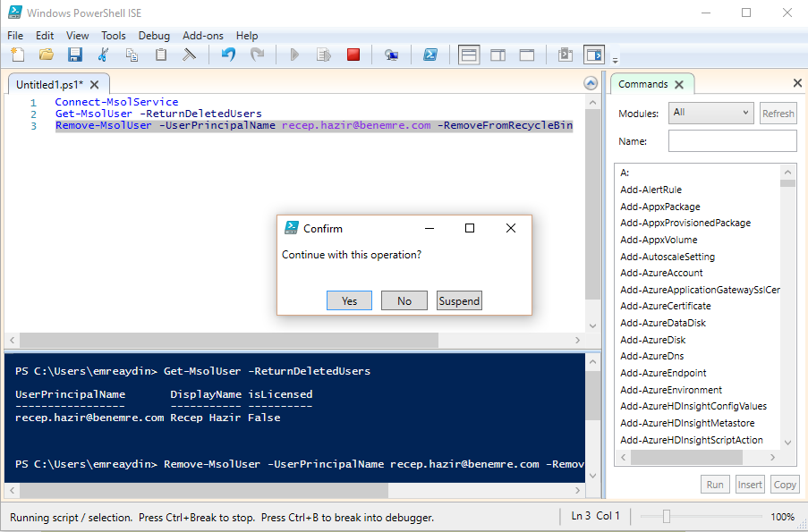
Task: Close the Commands add-on pane
Action: pos(797,82)
